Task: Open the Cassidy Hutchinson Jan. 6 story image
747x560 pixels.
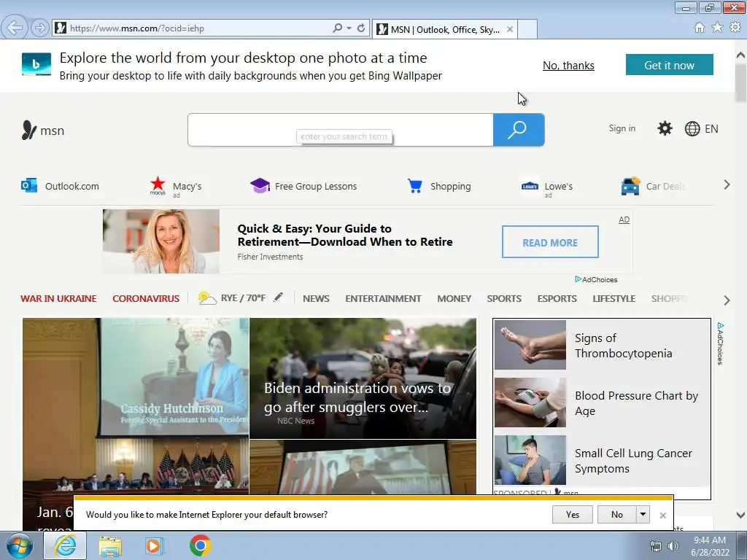Action: click(x=135, y=405)
